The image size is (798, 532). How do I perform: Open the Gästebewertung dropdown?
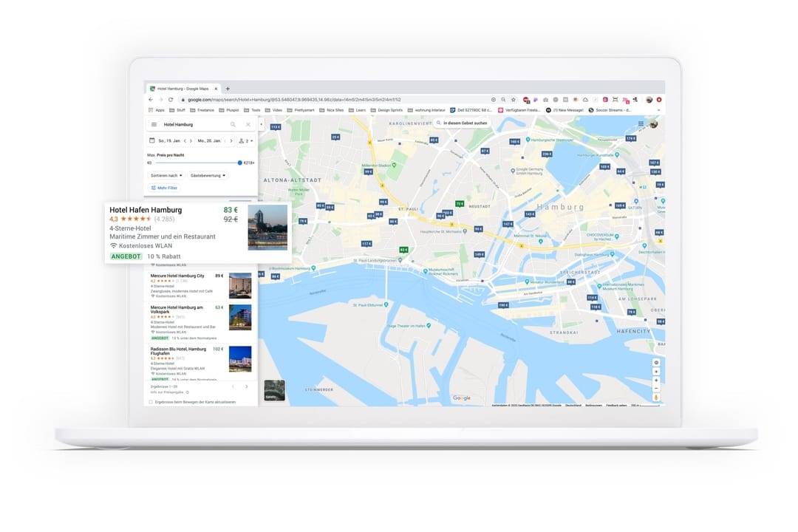[x=208, y=175]
